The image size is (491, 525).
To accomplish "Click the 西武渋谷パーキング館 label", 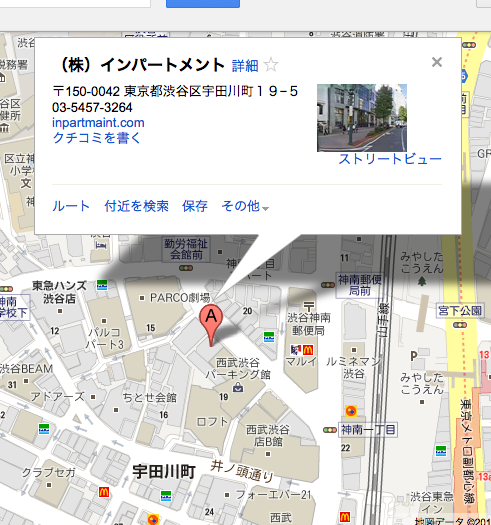I will [238, 368].
